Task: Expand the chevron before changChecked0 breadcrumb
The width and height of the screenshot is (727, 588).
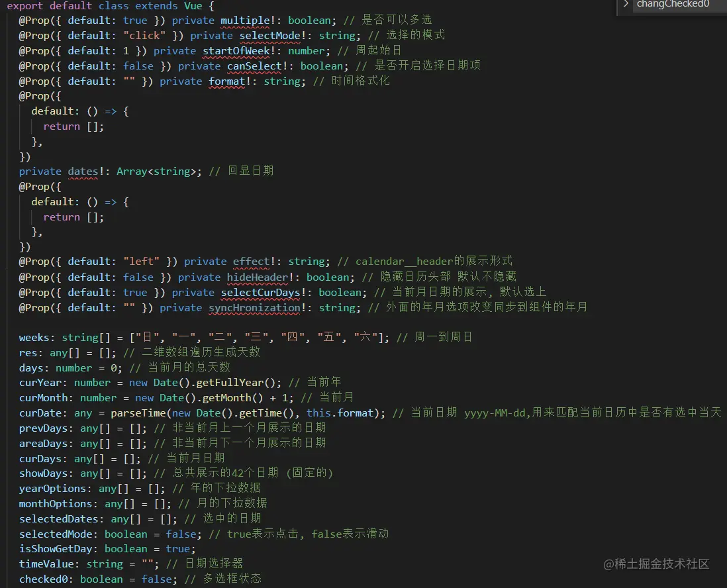Action: pos(626,4)
